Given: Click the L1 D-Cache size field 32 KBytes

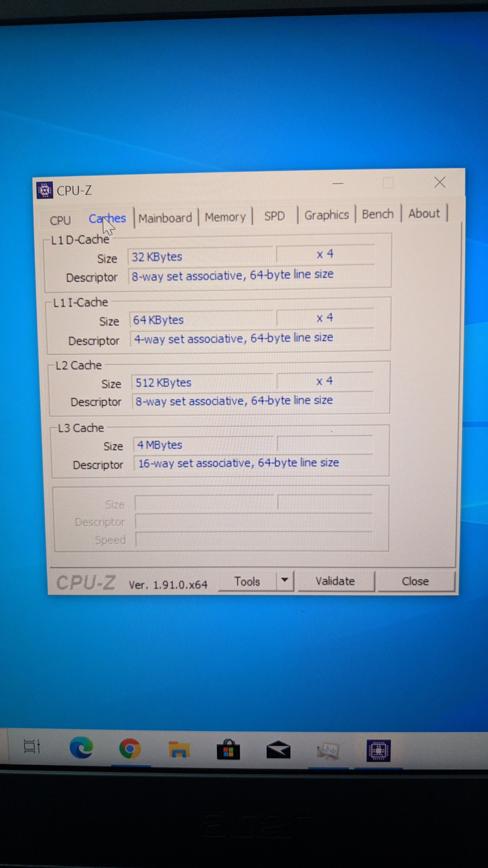Looking at the screenshot, I should click(200, 257).
